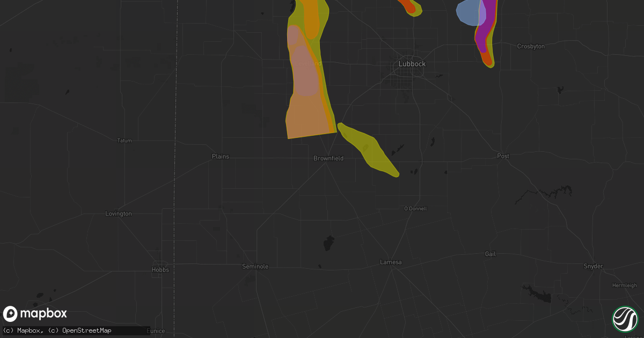This screenshot has height=338, width=644.
Task: Click the Hobbs city label
Action: tap(160, 270)
